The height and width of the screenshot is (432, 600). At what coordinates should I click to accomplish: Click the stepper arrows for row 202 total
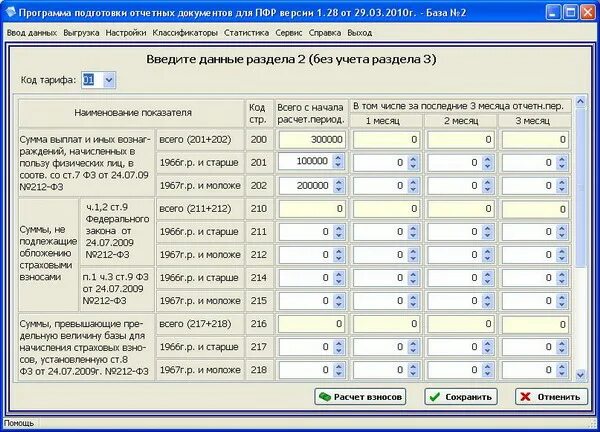(x=338, y=186)
